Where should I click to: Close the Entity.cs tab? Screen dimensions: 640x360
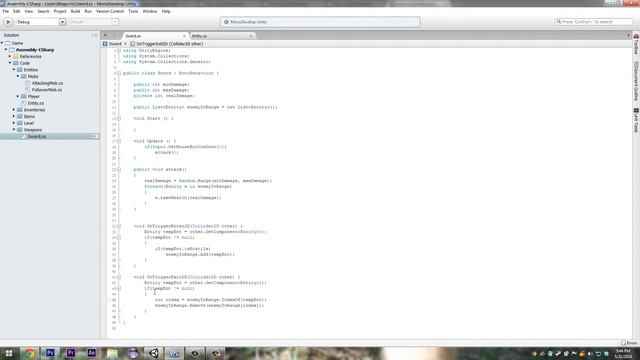point(251,36)
